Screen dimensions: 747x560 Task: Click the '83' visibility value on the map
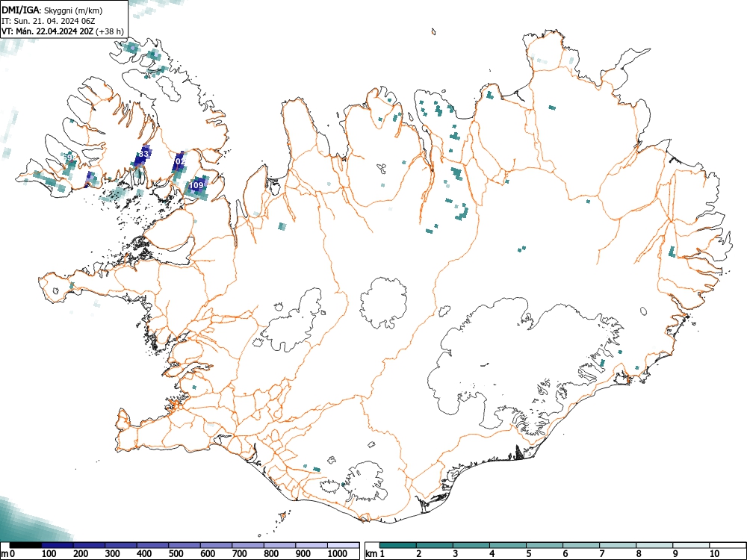pyautogui.click(x=143, y=154)
